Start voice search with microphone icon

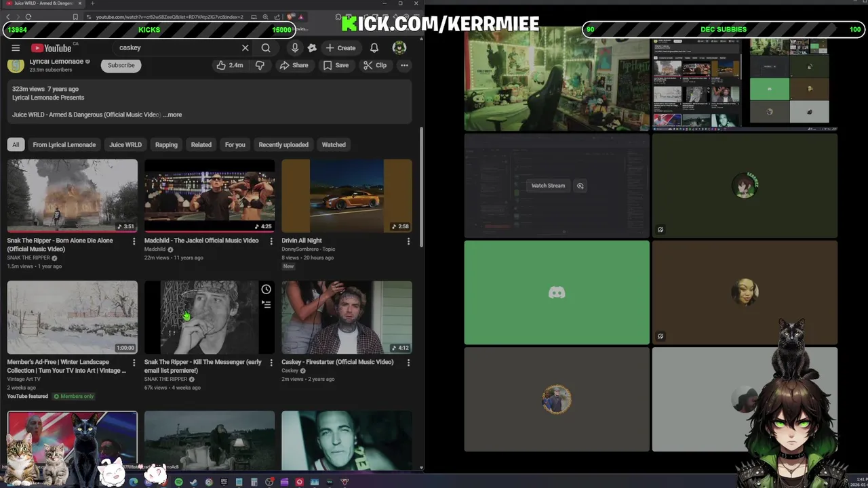tap(295, 47)
